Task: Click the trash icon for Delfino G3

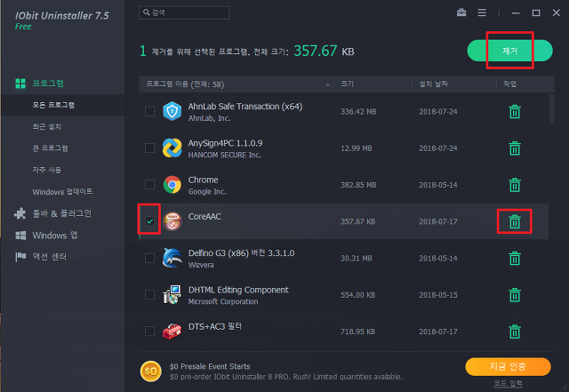Action: tap(515, 258)
